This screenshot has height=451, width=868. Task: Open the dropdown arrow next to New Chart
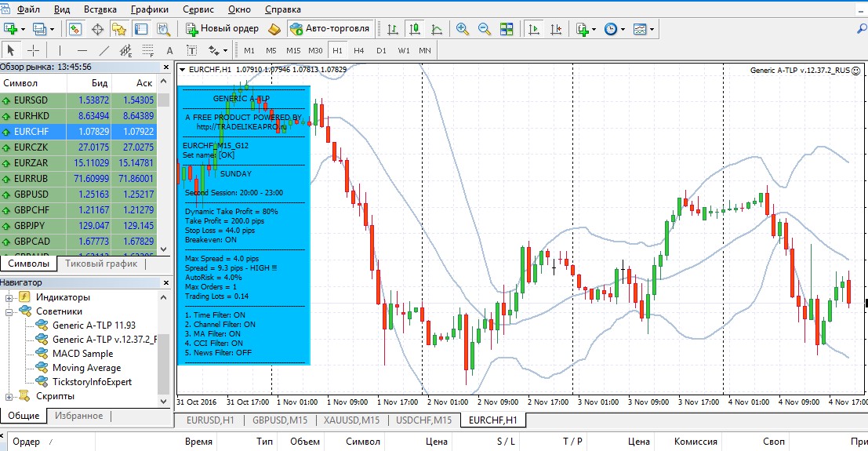23,29
